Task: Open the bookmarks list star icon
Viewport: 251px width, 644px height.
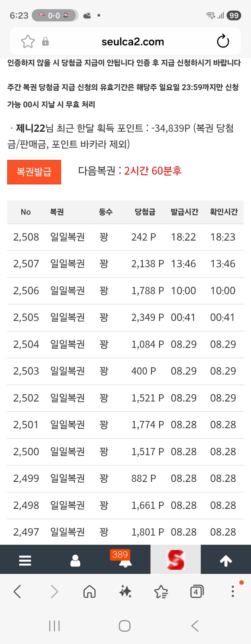Action: [x=161, y=592]
